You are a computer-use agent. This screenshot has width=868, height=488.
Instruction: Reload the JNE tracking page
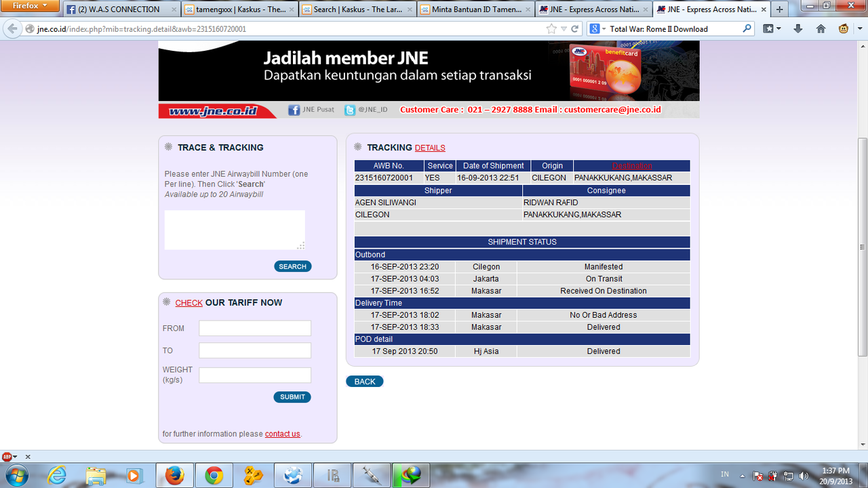click(x=575, y=29)
